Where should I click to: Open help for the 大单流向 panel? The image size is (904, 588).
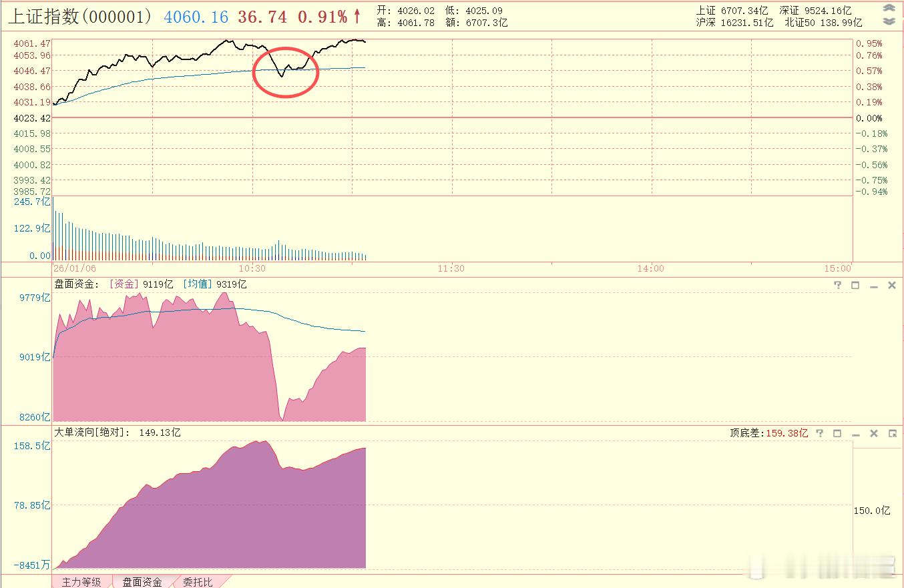(x=820, y=433)
